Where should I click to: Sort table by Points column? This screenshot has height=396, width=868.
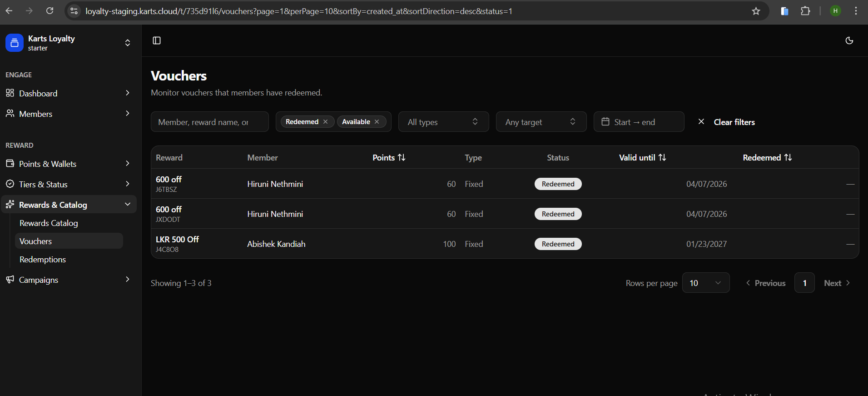pyautogui.click(x=389, y=157)
